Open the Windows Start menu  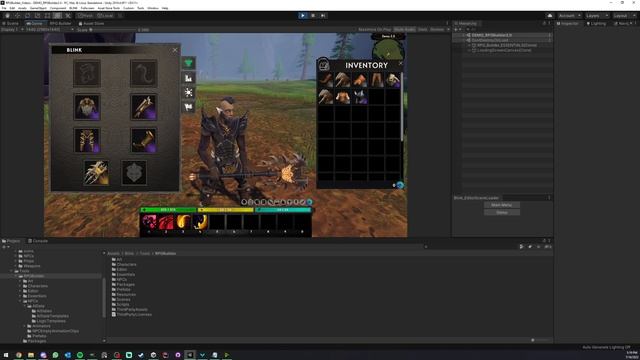[6, 355]
